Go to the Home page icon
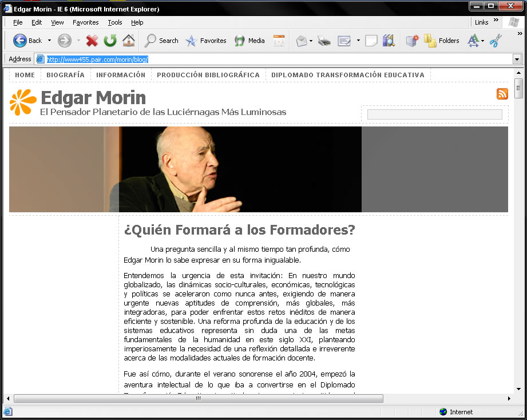The image size is (527, 420). click(x=129, y=41)
